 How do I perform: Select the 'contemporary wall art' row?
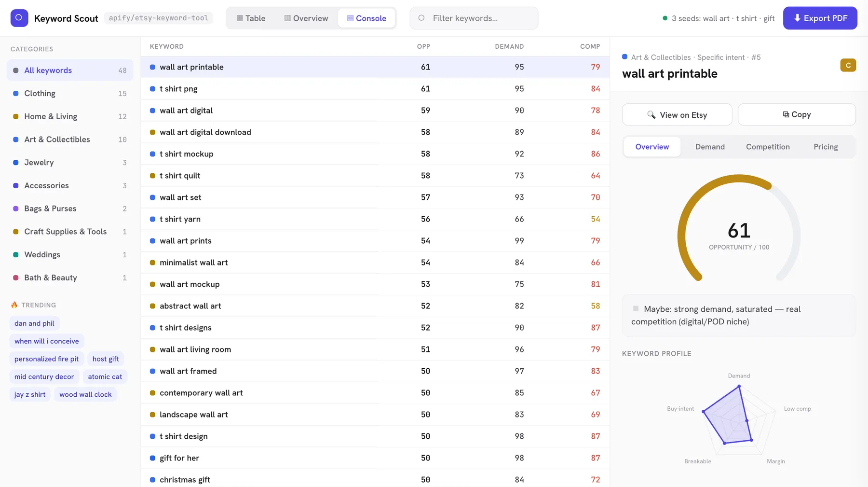tap(375, 393)
